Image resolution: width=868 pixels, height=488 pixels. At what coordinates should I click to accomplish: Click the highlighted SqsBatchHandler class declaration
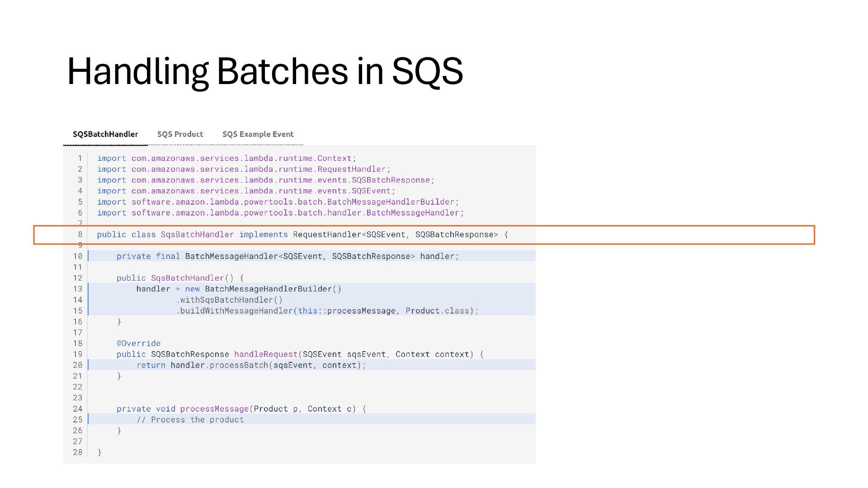click(x=302, y=235)
